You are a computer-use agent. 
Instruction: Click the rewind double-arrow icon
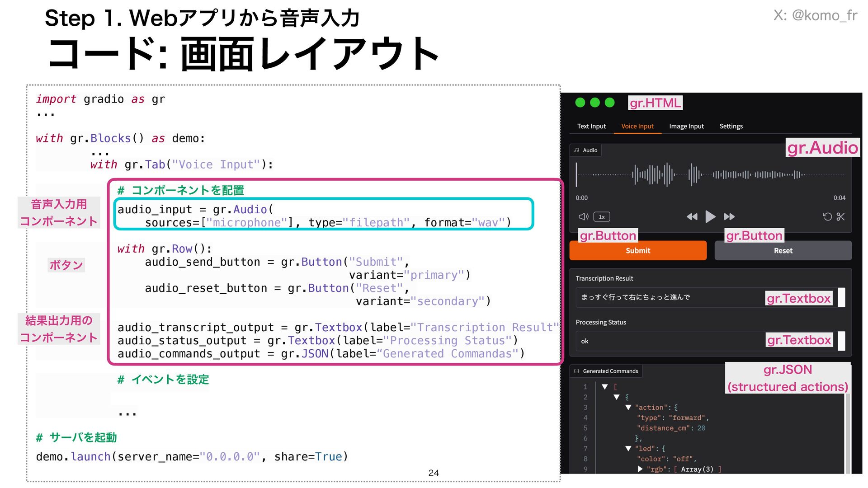tap(692, 217)
